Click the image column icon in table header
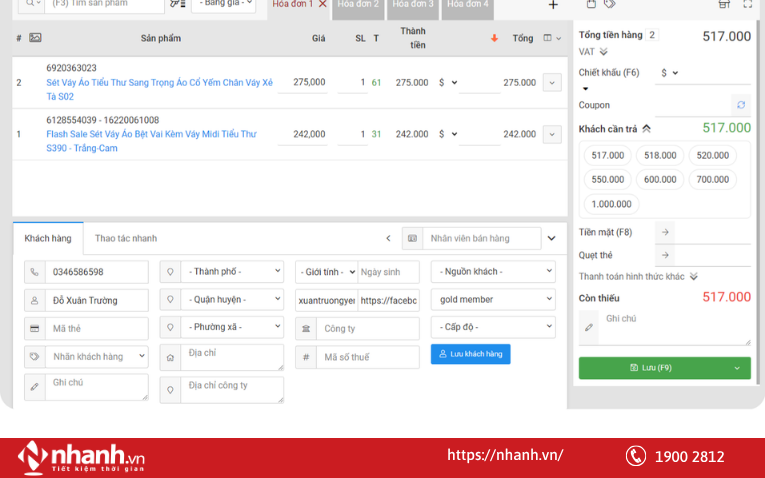 [35, 38]
